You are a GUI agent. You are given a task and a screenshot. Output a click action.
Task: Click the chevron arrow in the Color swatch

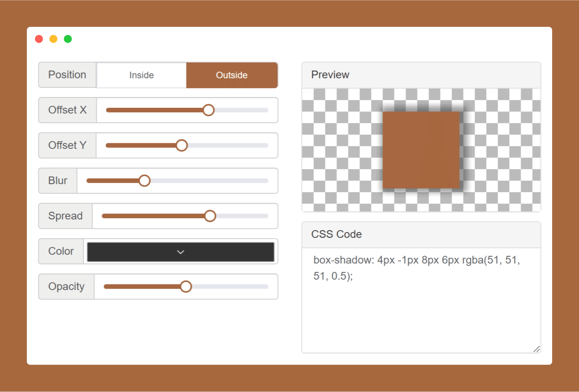[x=181, y=252]
